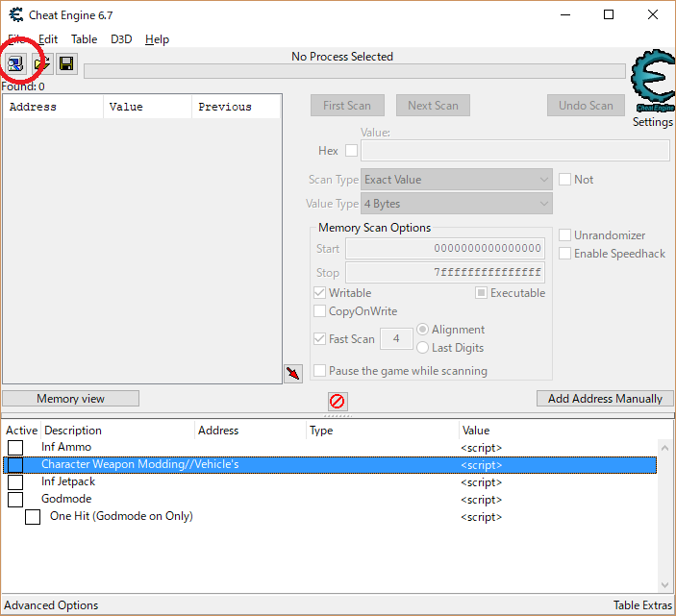This screenshot has width=676, height=616.
Task: Activate the Inf Ammo script checkbox
Action: [15, 448]
